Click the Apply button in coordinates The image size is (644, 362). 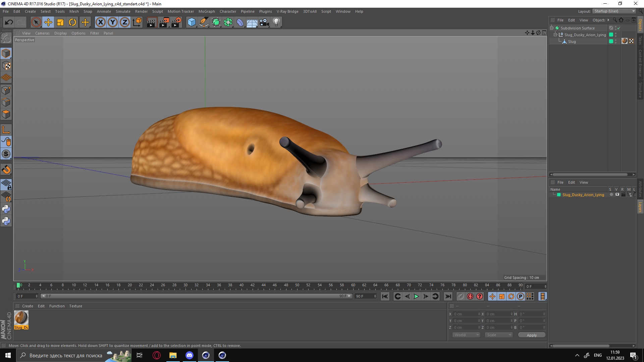(x=532, y=335)
